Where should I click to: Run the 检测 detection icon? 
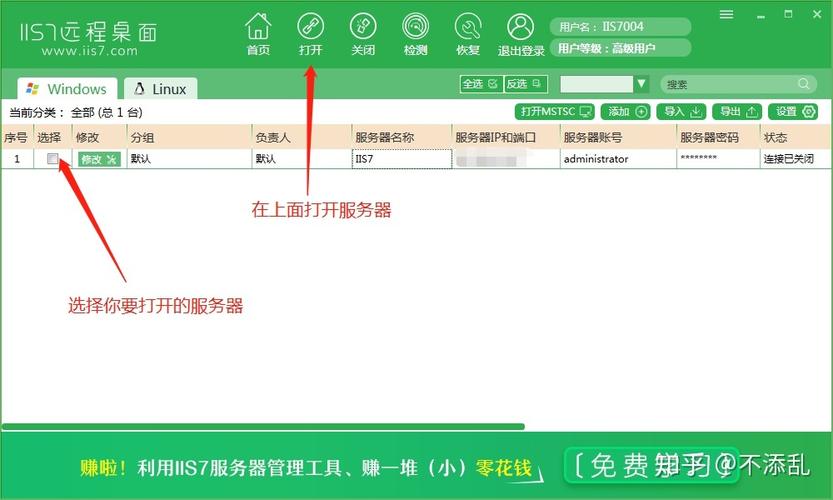click(415, 33)
